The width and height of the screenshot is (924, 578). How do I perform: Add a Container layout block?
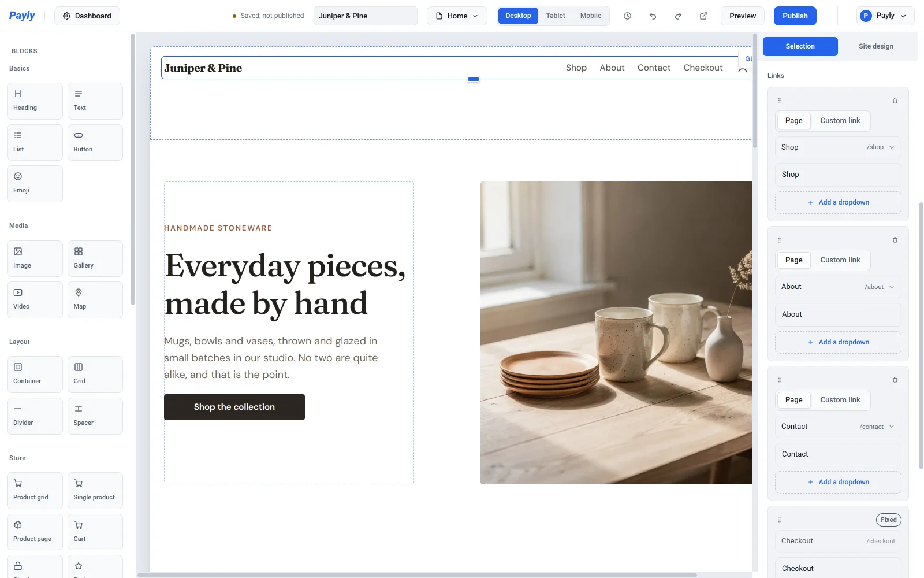pyautogui.click(x=35, y=375)
